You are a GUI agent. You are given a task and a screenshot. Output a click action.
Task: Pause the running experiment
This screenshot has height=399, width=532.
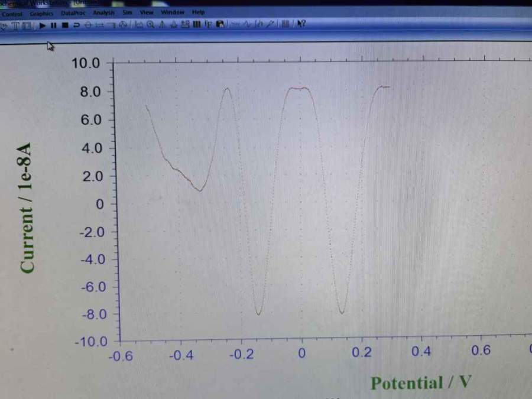tap(53, 25)
